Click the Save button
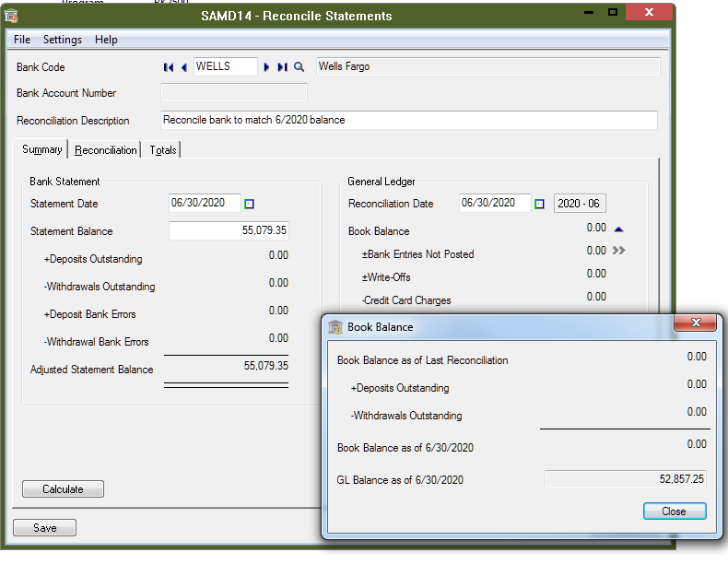The height and width of the screenshot is (564, 728). point(44,528)
